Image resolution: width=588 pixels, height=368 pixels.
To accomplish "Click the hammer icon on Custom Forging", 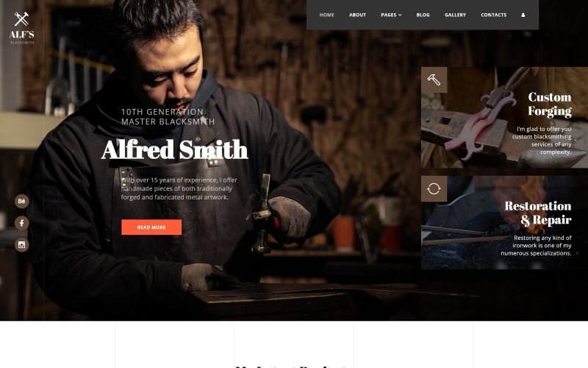I will [434, 79].
